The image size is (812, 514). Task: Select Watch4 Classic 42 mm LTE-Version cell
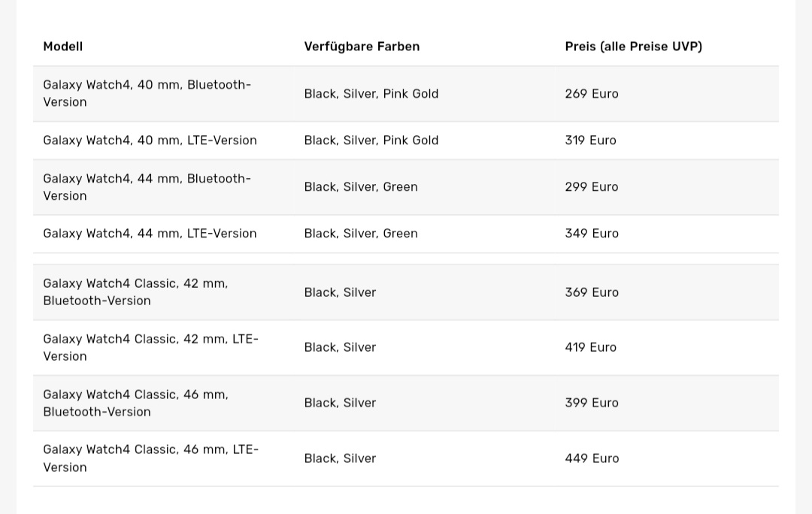click(x=150, y=348)
